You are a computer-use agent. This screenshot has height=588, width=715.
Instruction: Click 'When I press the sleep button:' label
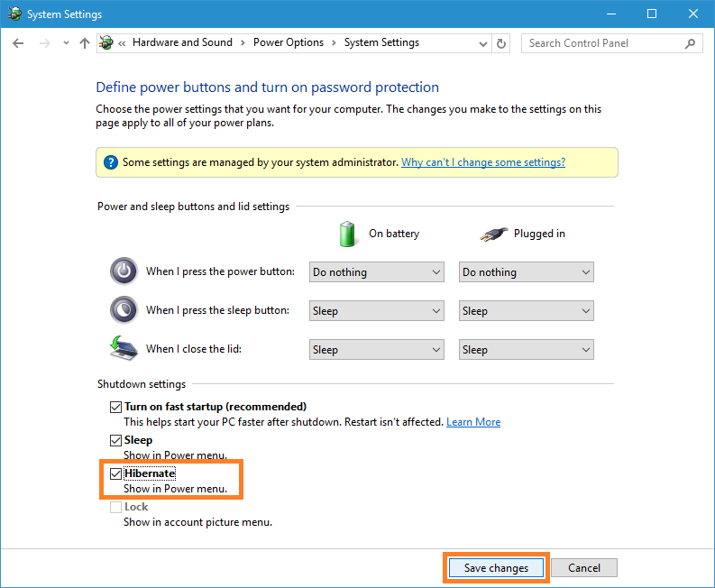tap(217, 310)
